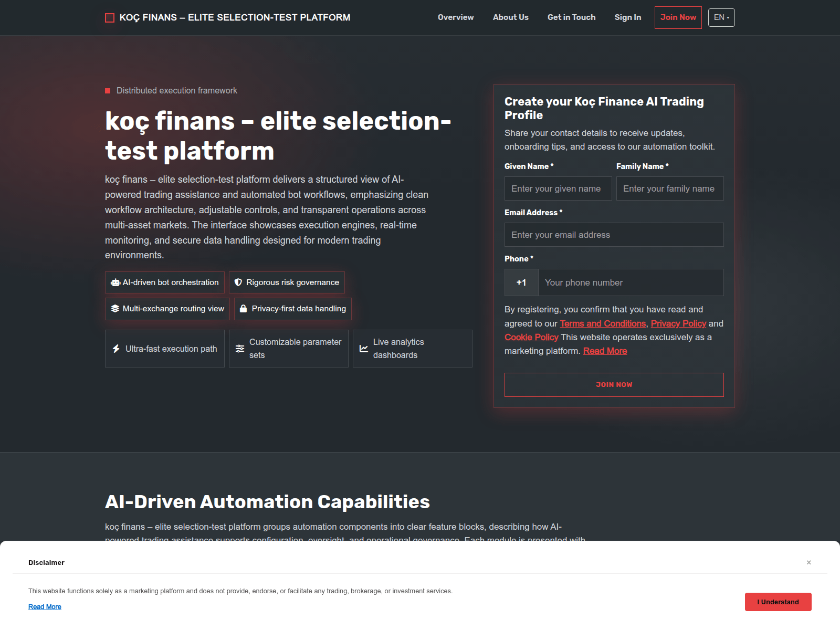Select the Rigorous risk governance tag

click(x=287, y=282)
